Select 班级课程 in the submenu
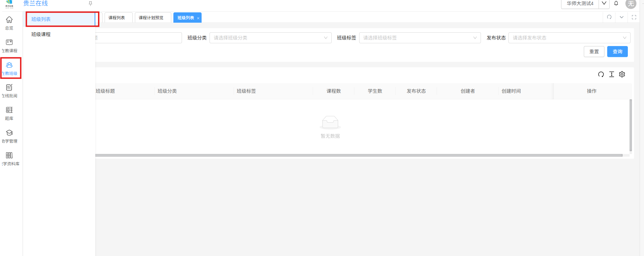The height and width of the screenshot is (256, 644). 41,34
